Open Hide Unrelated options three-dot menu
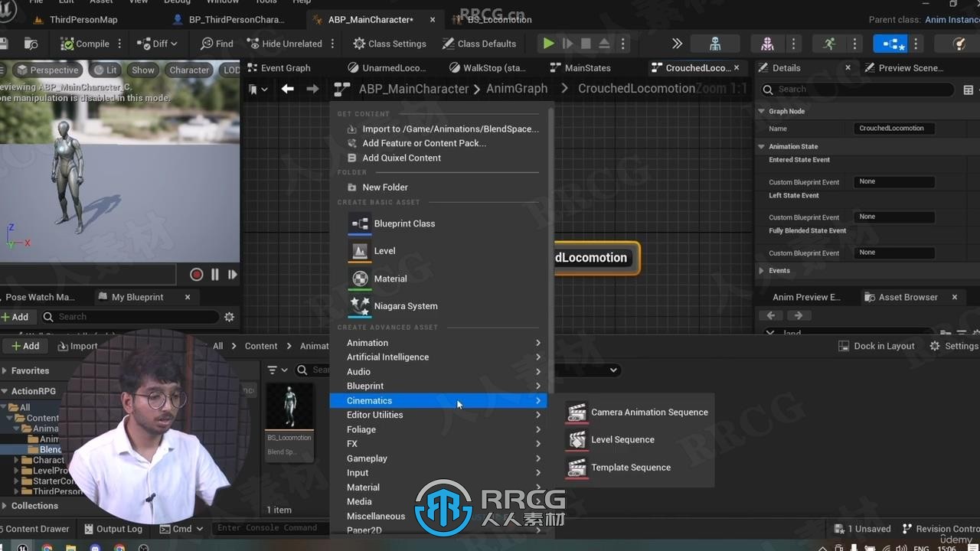The width and height of the screenshot is (980, 551). click(332, 44)
